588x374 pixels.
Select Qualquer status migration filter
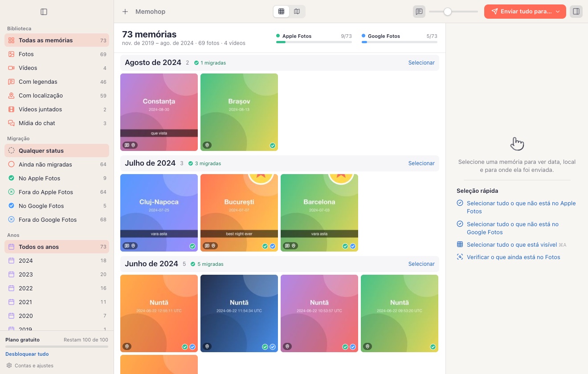click(57, 150)
